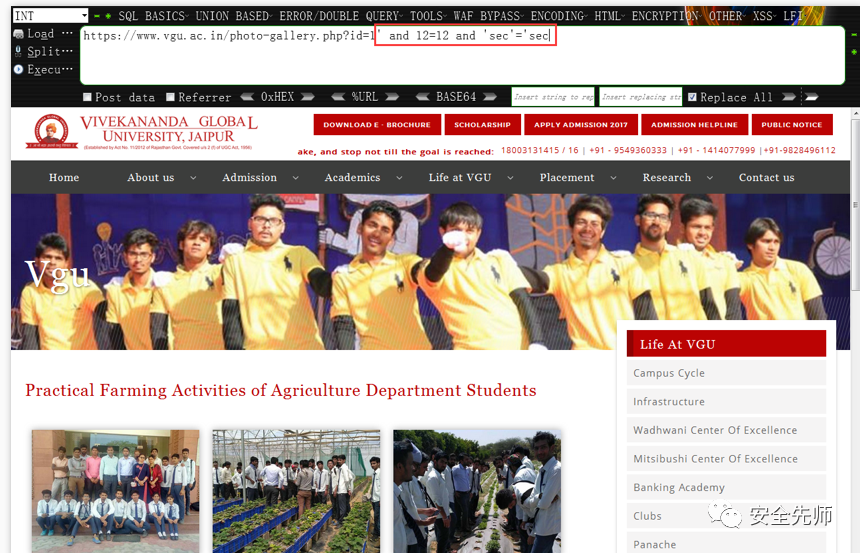
Task: Click the green plus at URL box right edge
Action: click(x=854, y=52)
